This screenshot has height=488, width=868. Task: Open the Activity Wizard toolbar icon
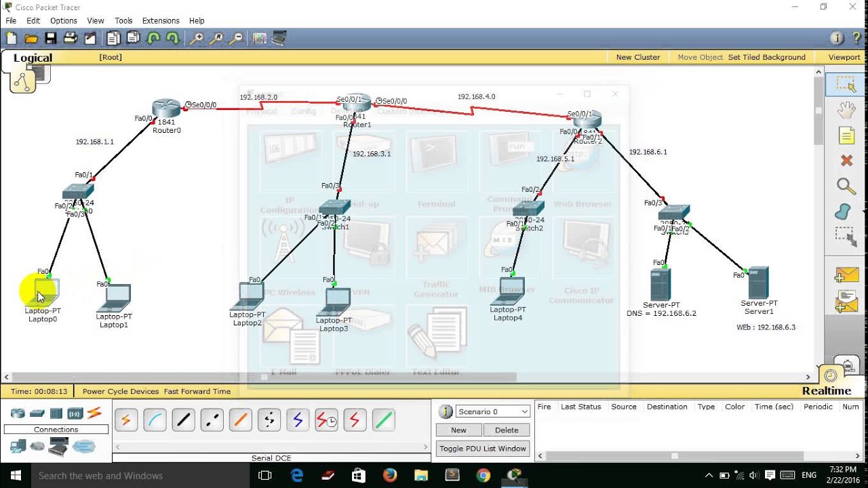tap(90, 39)
